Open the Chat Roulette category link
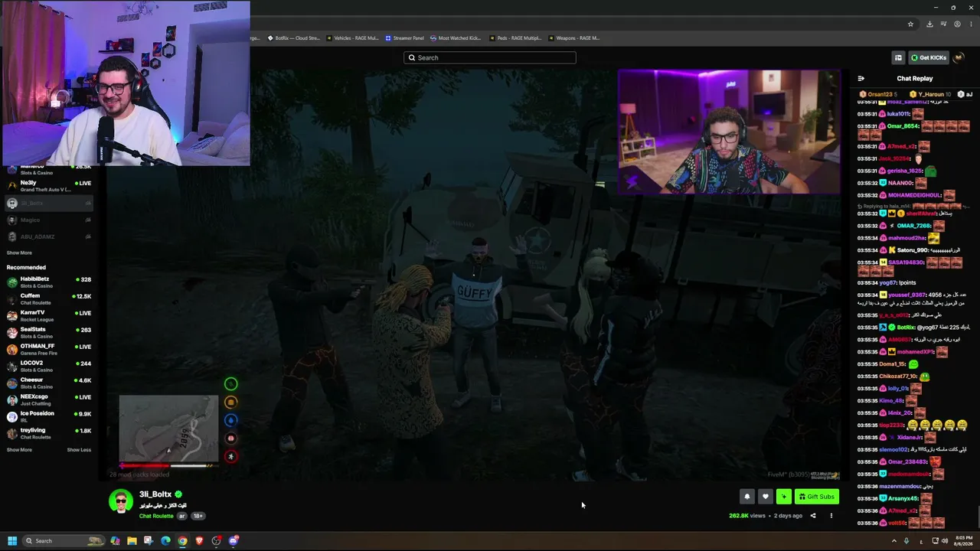 pos(156,516)
